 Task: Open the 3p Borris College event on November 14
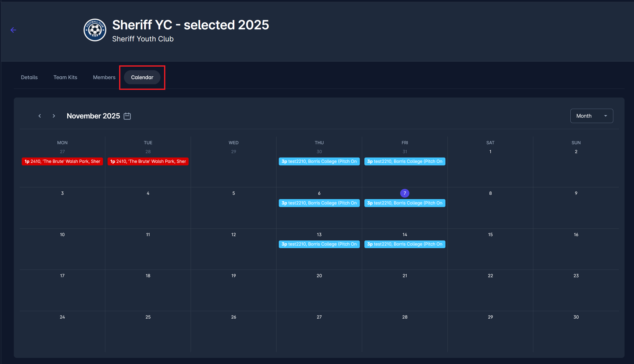click(x=405, y=244)
